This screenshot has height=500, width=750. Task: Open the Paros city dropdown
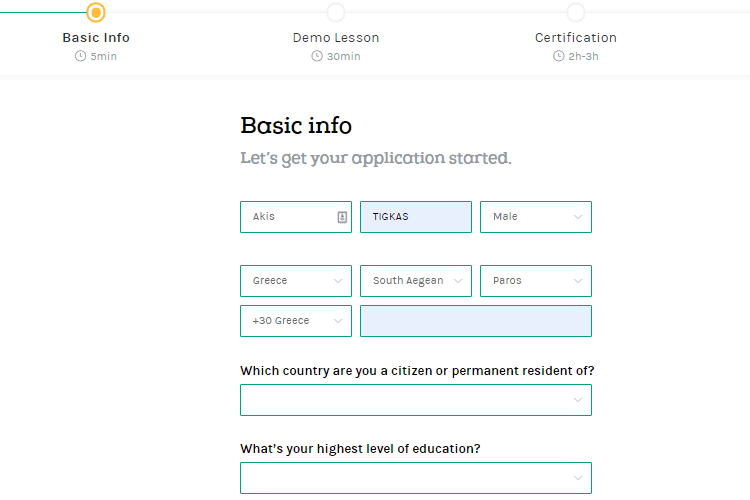(536, 281)
